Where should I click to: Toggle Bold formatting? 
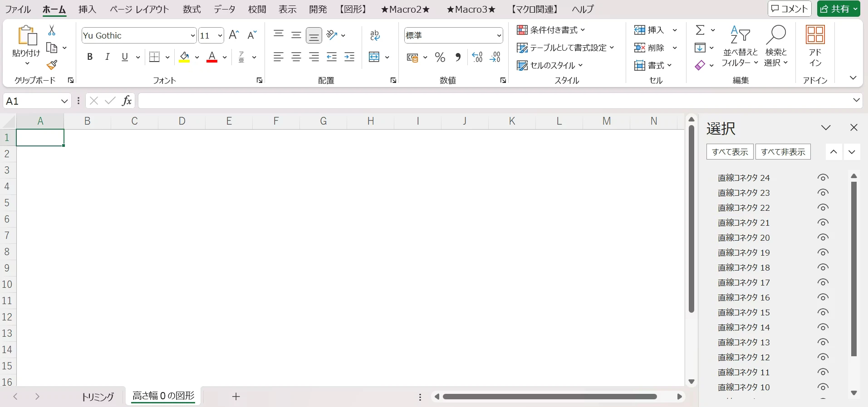coord(90,57)
